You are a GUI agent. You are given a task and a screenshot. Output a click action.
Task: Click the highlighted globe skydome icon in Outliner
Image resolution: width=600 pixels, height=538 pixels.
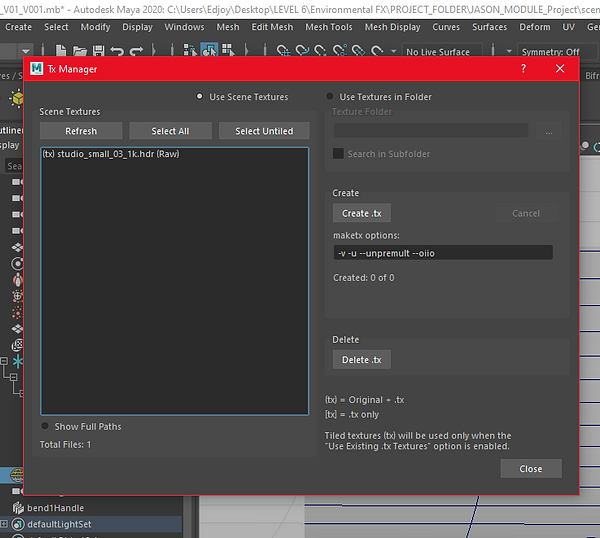[x=17, y=475]
